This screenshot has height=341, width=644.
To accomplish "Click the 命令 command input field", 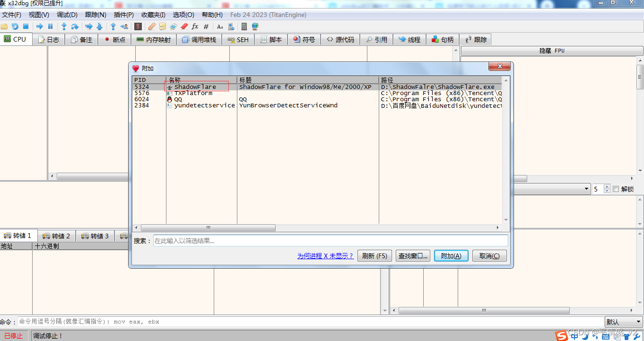I will (311, 322).
